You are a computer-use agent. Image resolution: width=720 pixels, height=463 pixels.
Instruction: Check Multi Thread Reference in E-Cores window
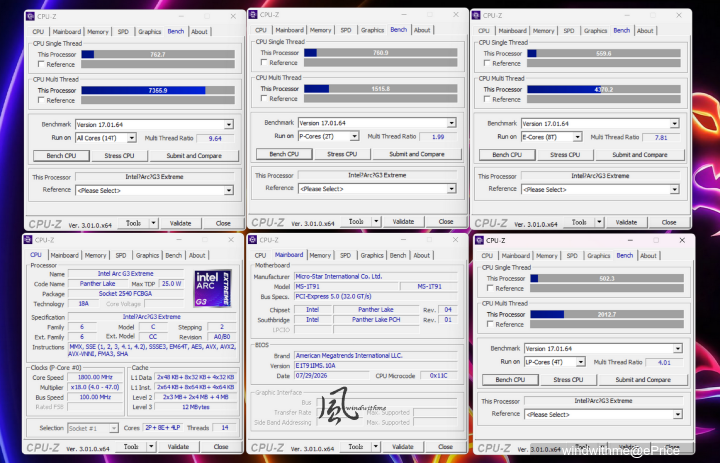(487, 99)
